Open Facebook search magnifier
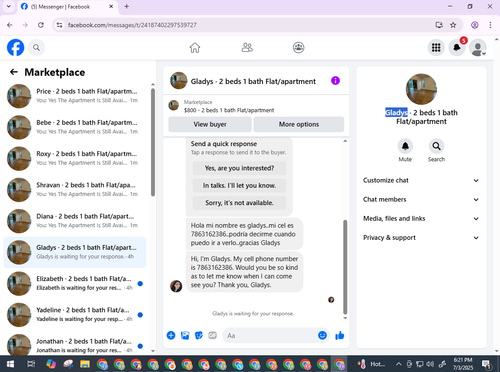Viewport: 500px width, 372px height. point(37,48)
